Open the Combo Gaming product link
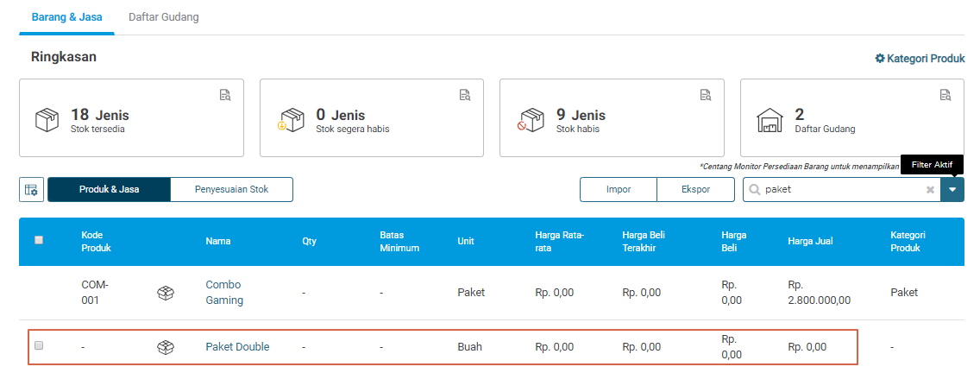The image size is (980, 373). tap(224, 292)
